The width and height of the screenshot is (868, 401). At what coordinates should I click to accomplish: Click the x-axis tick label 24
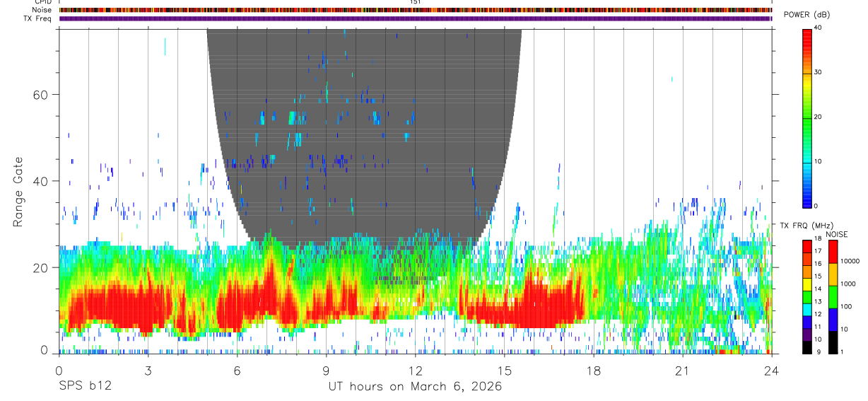(771, 371)
